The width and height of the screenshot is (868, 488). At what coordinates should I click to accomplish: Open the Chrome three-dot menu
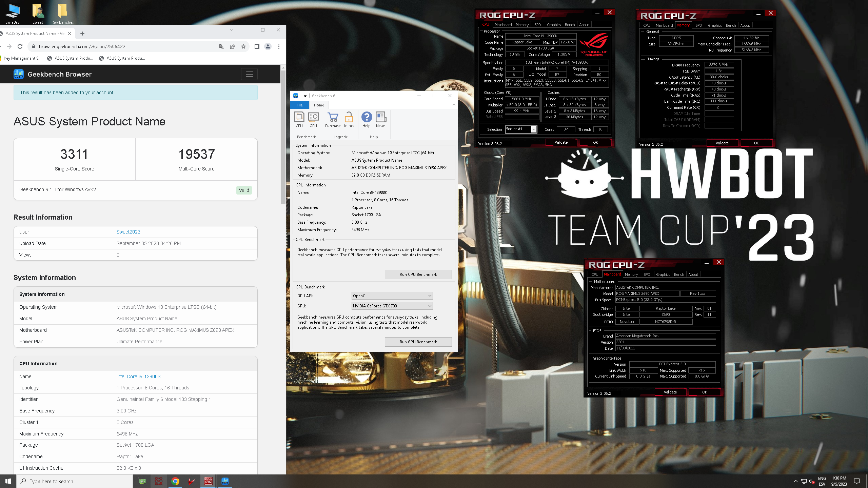pos(279,46)
